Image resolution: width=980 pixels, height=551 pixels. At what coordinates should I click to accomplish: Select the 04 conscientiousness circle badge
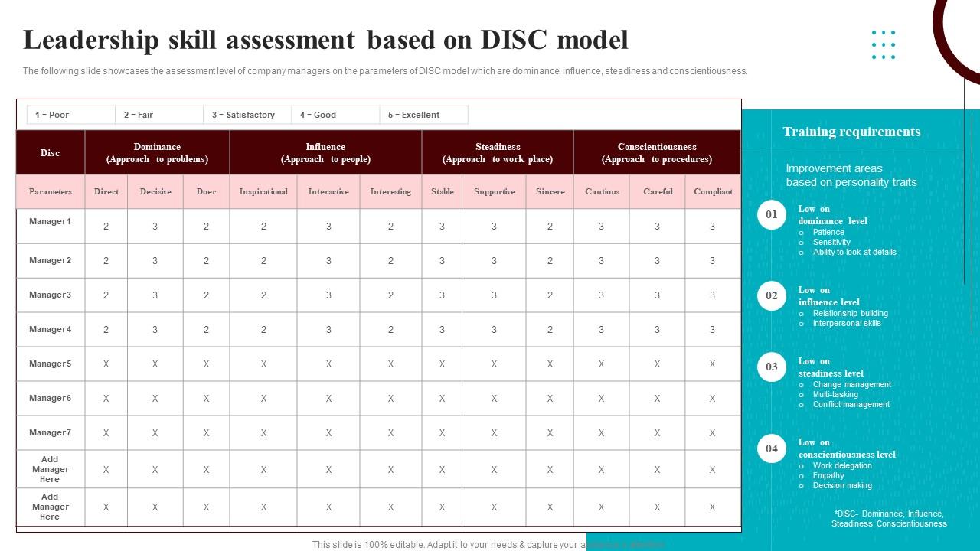771,449
